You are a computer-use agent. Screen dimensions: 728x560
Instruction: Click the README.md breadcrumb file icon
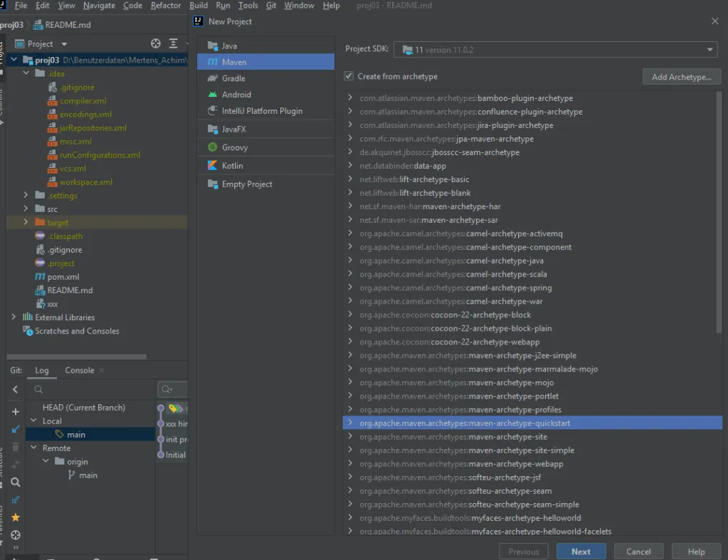coord(38,25)
